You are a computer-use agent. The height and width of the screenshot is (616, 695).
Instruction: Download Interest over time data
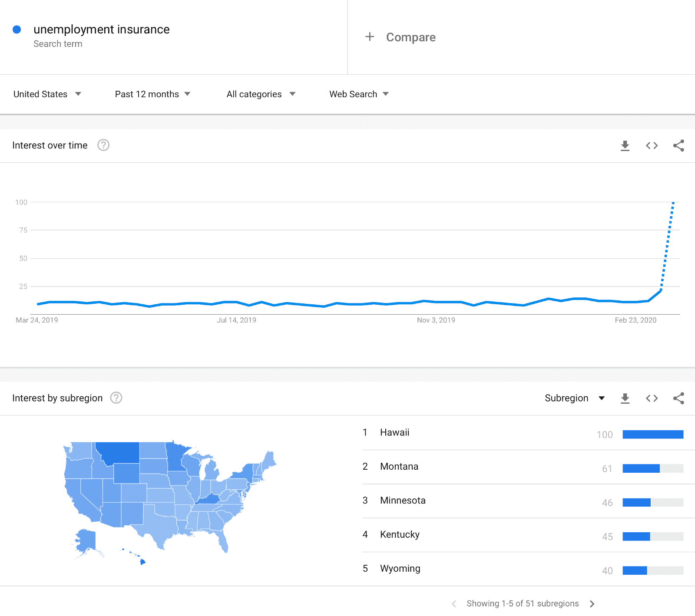(625, 145)
